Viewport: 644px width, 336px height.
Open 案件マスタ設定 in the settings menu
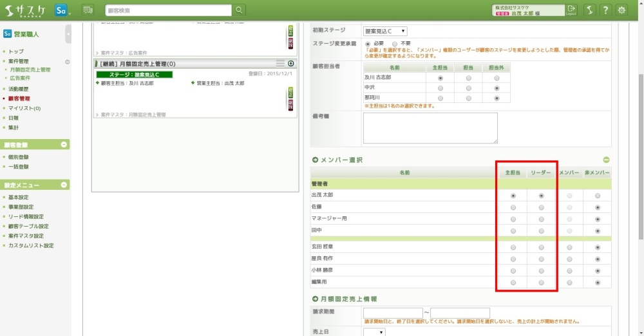coord(27,236)
